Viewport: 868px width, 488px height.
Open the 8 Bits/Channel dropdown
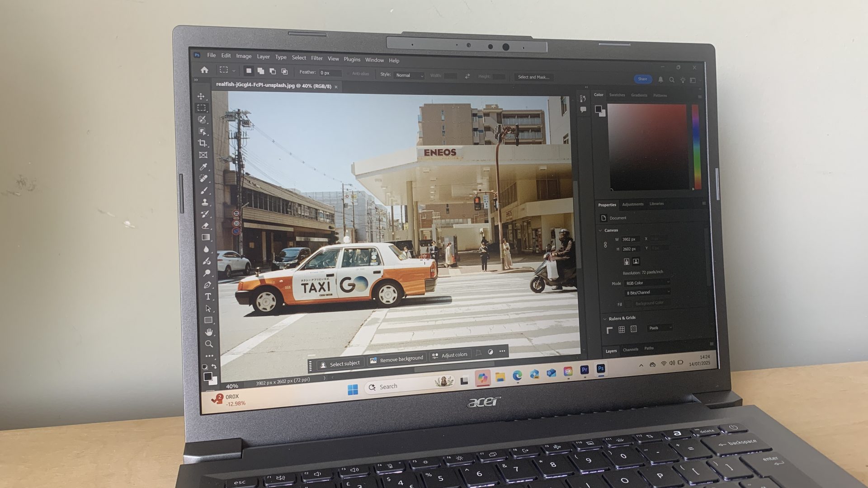tap(647, 292)
